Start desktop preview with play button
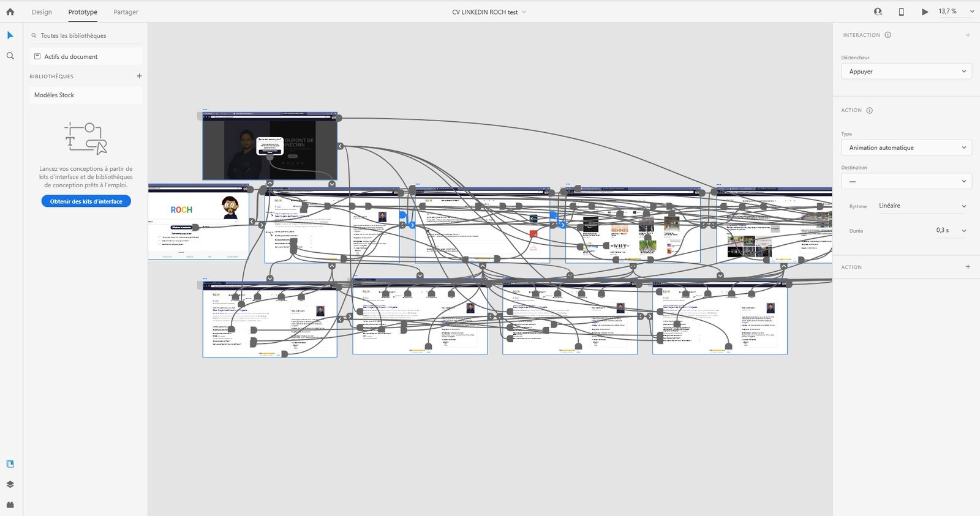This screenshot has height=516, width=980. coord(925,12)
